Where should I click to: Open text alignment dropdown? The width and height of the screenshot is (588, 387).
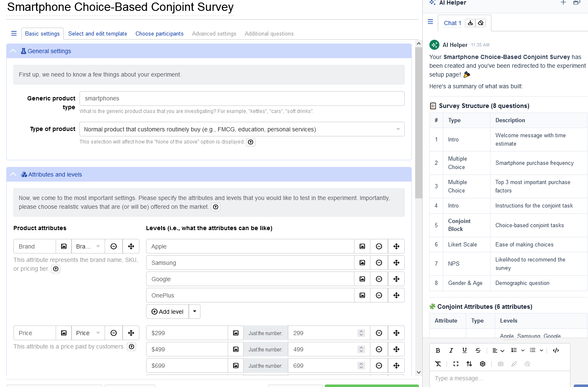click(498, 351)
